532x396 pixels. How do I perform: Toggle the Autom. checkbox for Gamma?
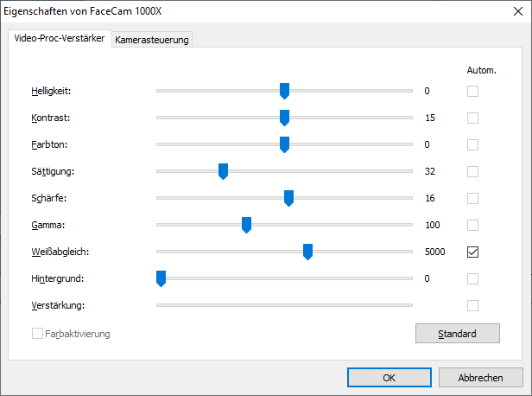coord(472,225)
